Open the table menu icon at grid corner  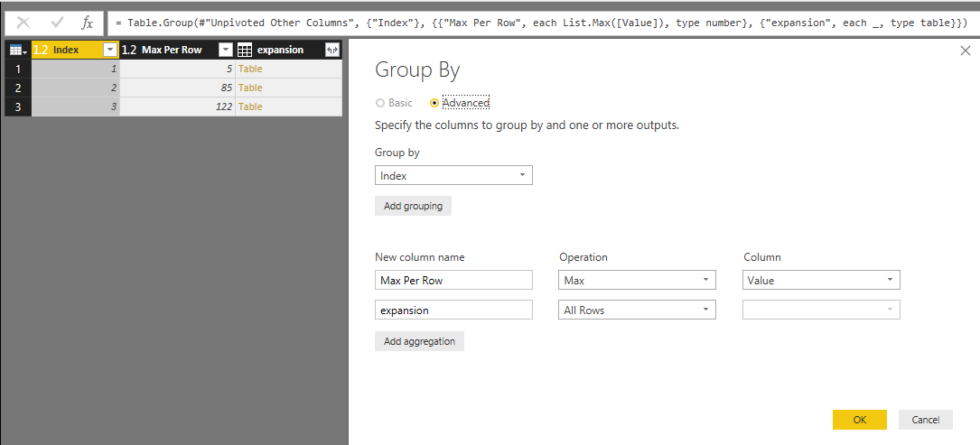tap(17, 50)
